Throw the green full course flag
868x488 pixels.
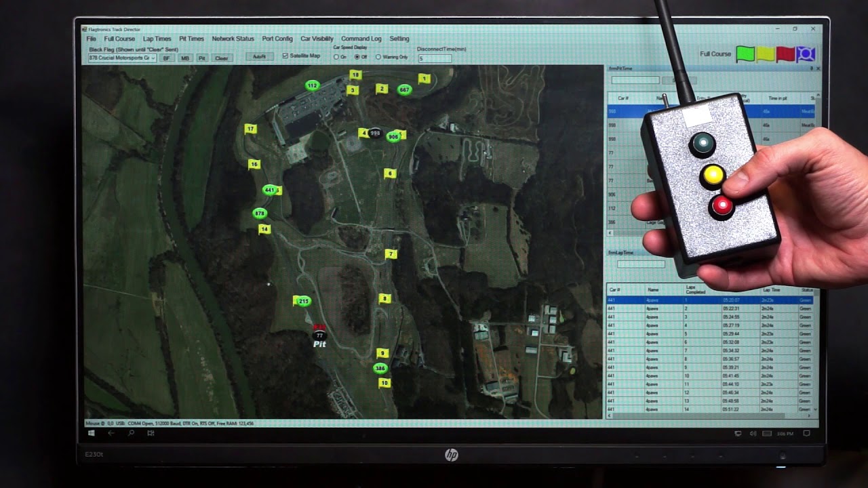[x=745, y=54]
